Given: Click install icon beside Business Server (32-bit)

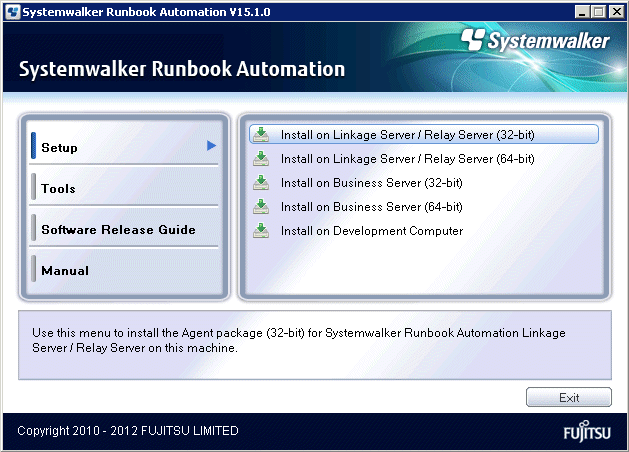Looking at the screenshot, I should [x=261, y=182].
